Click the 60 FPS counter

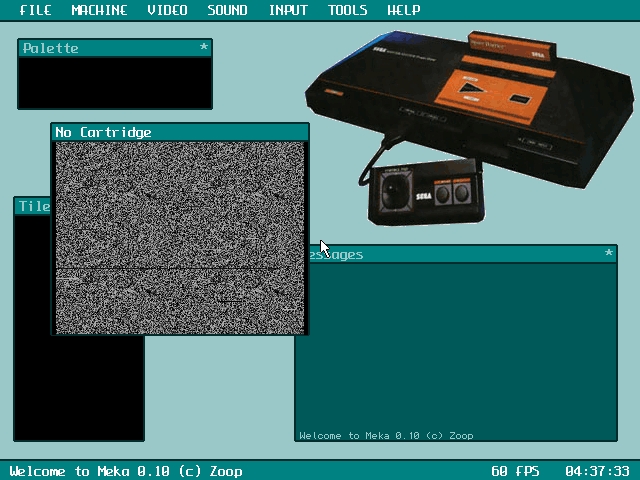tap(515, 471)
